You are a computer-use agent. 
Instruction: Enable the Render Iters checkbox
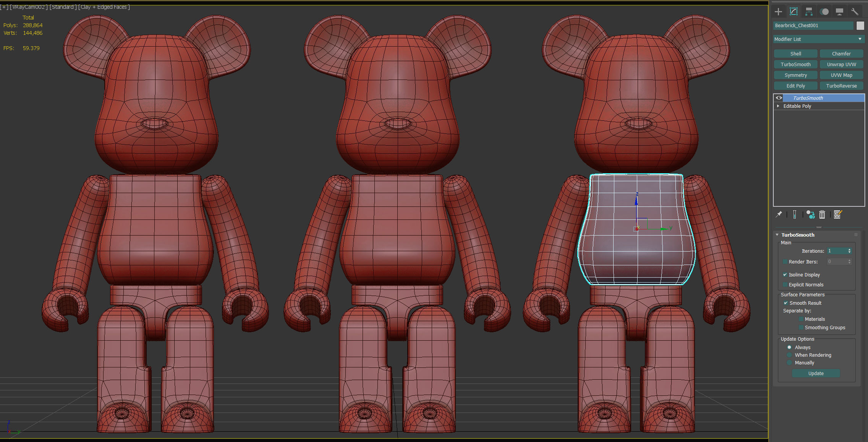tap(785, 262)
